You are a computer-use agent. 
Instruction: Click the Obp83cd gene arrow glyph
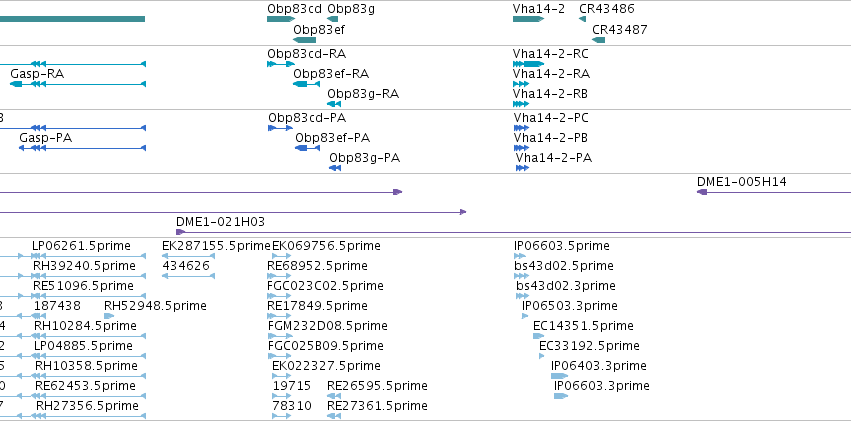tap(281, 19)
